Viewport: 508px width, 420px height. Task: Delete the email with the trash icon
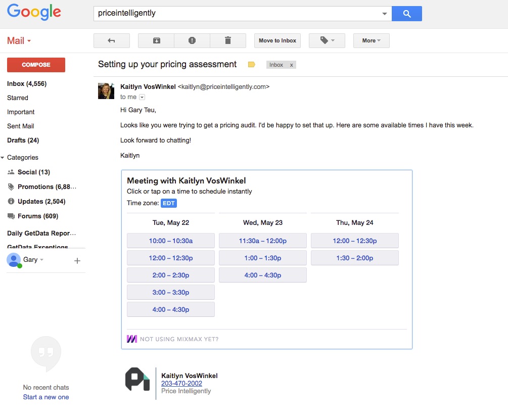(x=228, y=40)
